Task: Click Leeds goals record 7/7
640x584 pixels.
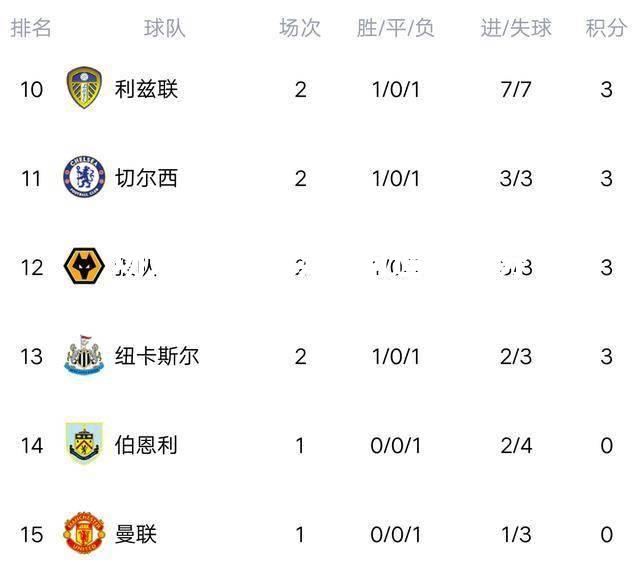Action: pos(516,89)
